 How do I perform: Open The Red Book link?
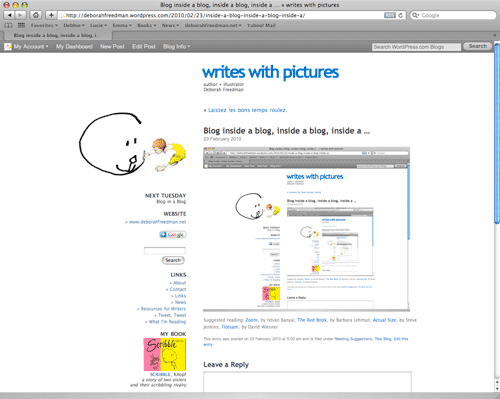tap(312, 320)
